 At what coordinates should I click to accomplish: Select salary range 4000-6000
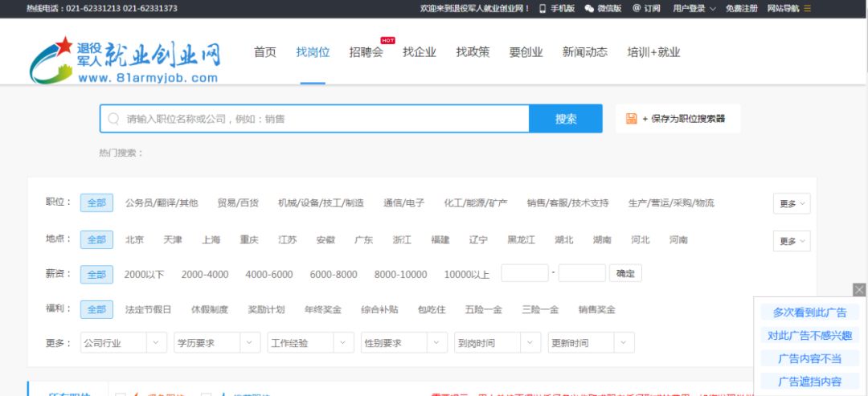[x=269, y=275]
